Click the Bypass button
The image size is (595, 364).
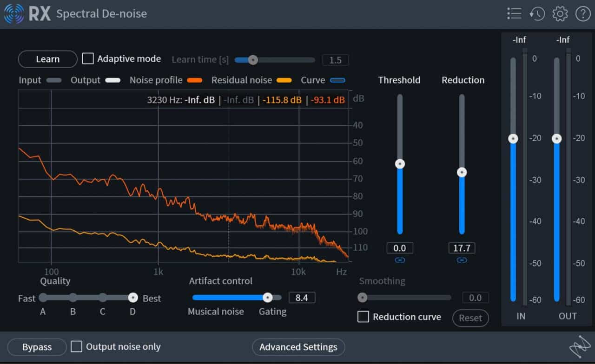click(37, 347)
